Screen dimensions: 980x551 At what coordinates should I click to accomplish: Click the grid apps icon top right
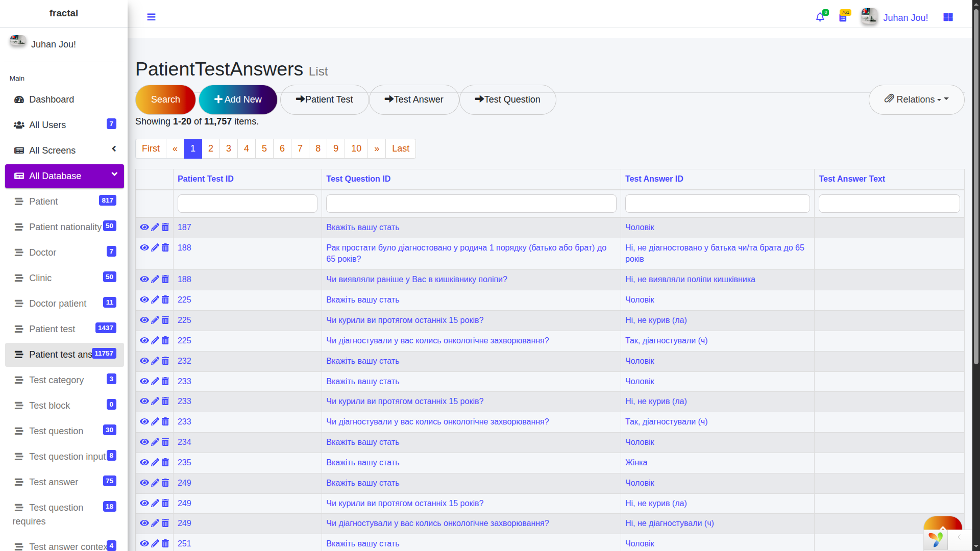click(x=948, y=17)
